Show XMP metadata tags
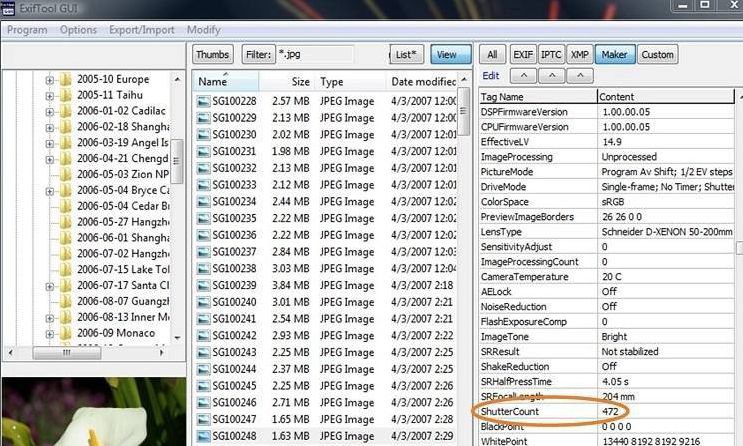The image size is (743, 446). click(x=580, y=55)
